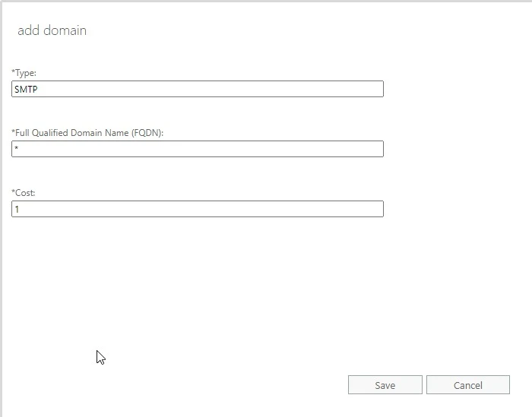Focus the Type input field
The width and height of the screenshot is (532, 417).
point(198,89)
